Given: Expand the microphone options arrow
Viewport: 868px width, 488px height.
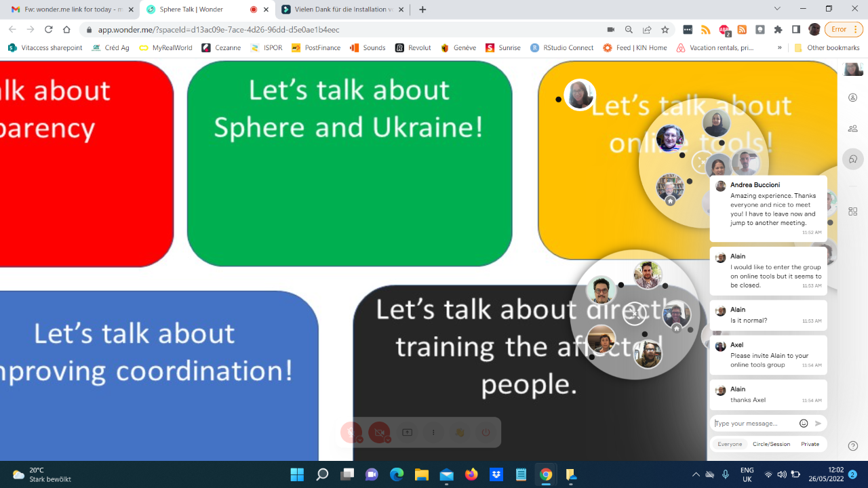Looking at the screenshot, I should coord(360,441).
